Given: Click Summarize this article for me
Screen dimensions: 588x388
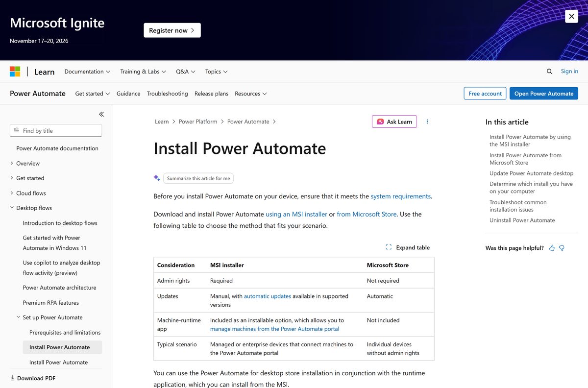Looking at the screenshot, I should click(x=198, y=178).
